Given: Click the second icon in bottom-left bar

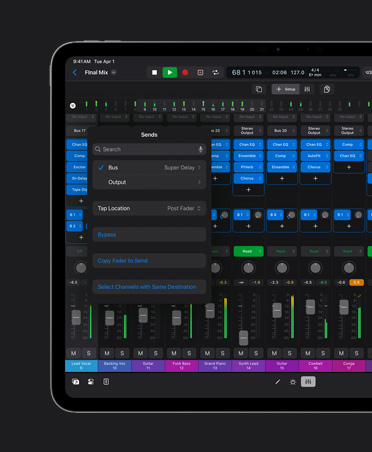Looking at the screenshot, I should (91, 382).
